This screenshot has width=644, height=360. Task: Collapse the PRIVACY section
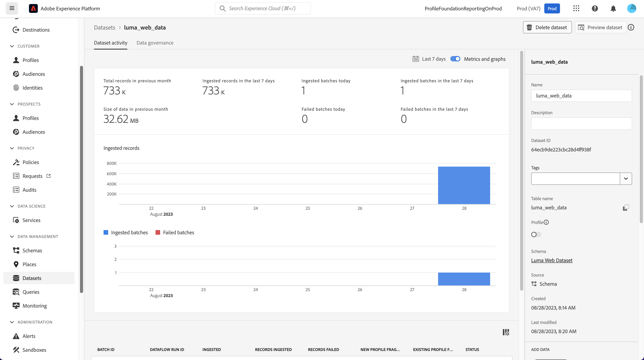12,148
